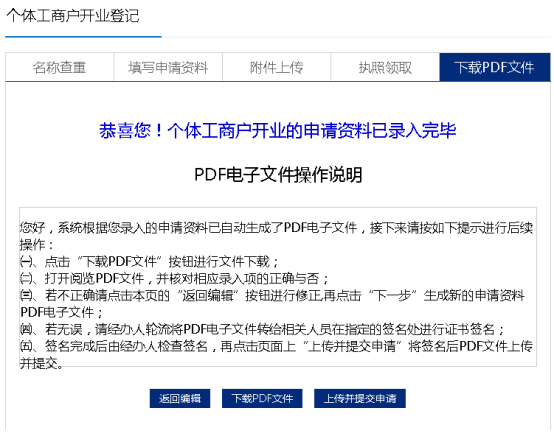The height and width of the screenshot is (437, 554).
Task: Click the 返回编辑 button
Action: pos(180,398)
